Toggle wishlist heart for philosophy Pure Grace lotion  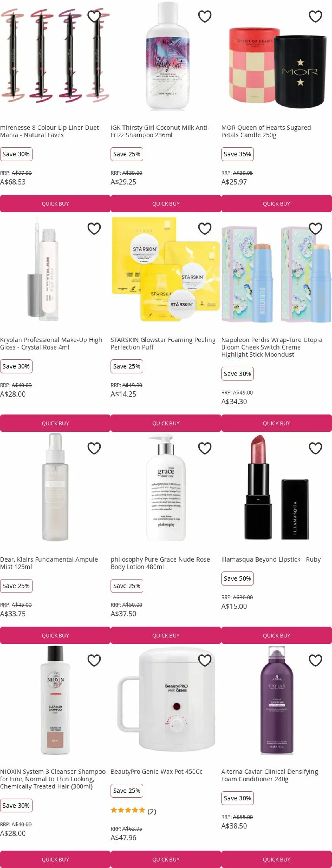click(x=205, y=448)
